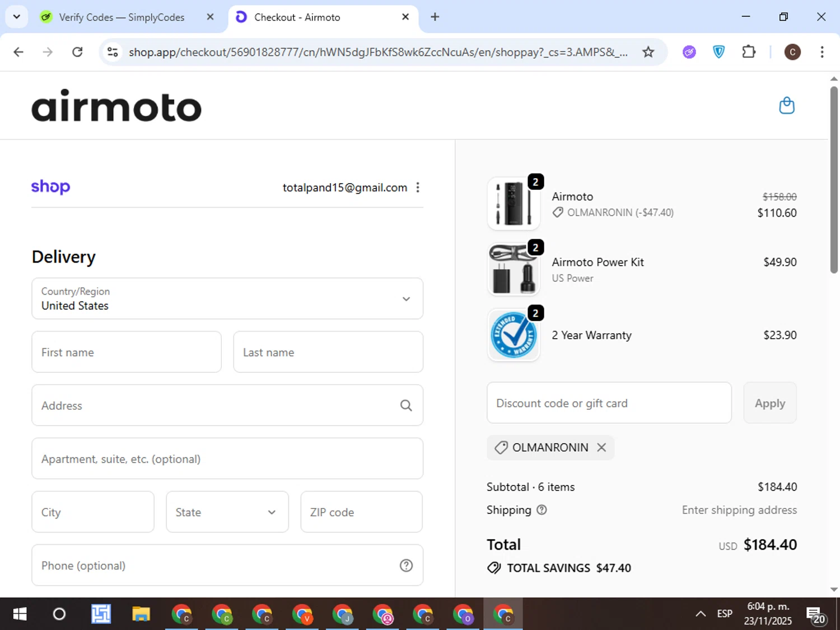Click the airmoto logo
Viewport: 840px width, 630px height.
coord(116,106)
